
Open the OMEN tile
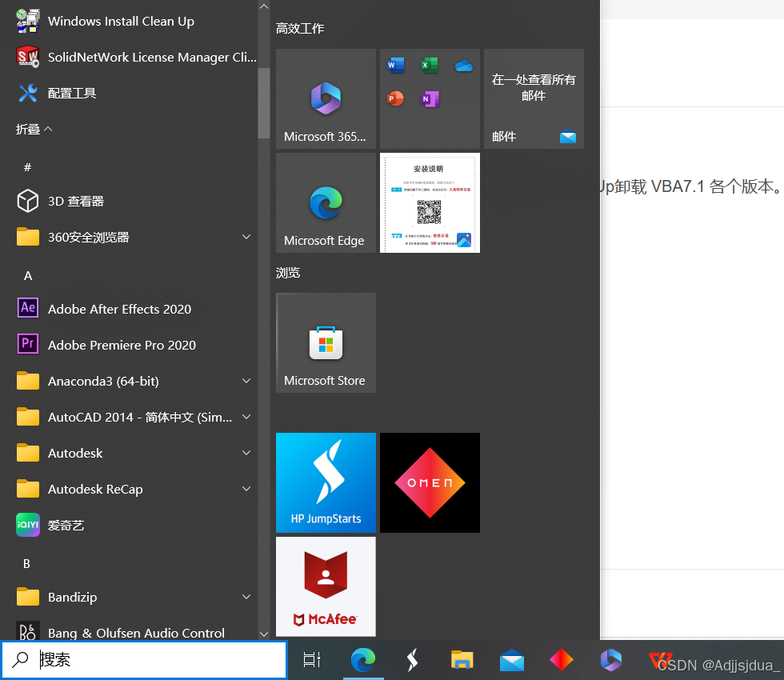(430, 482)
